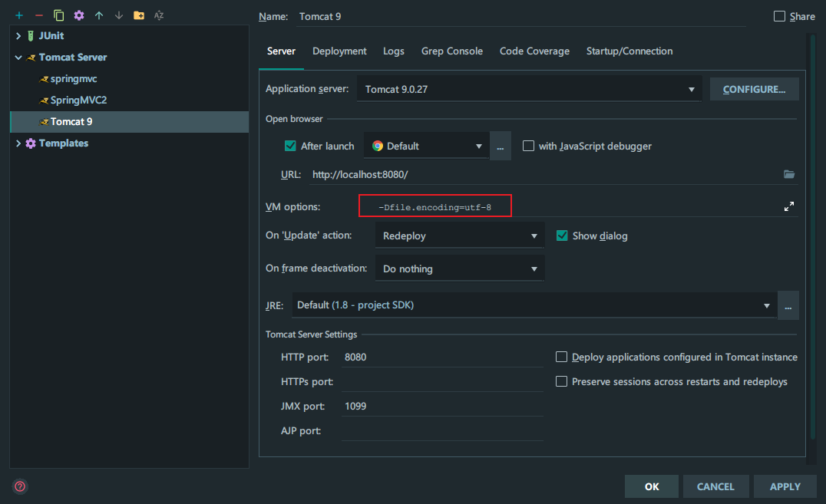Screen dimensions: 826x504
Task: Switch to the Code Coverage tab
Action: tap(534, 51)
